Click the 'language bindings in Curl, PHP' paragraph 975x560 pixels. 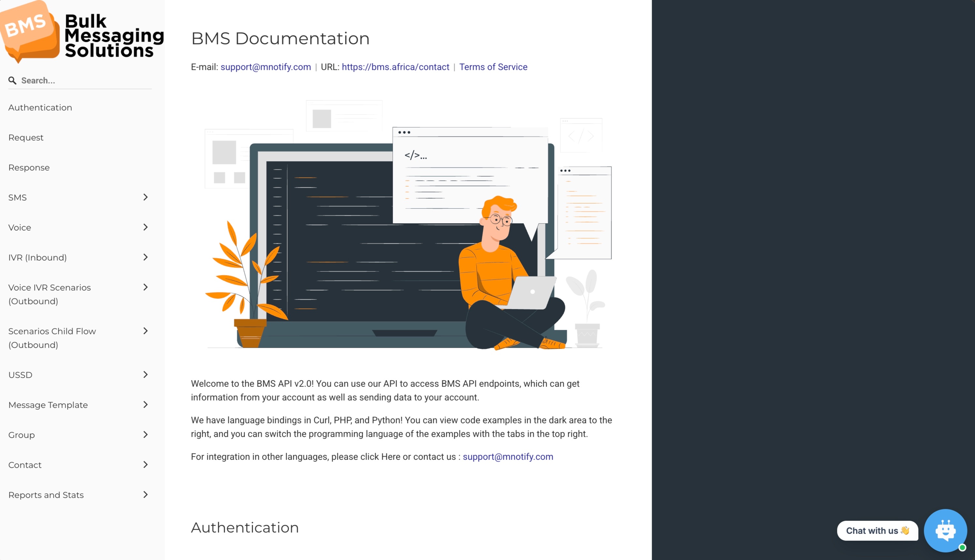(402, 427)
